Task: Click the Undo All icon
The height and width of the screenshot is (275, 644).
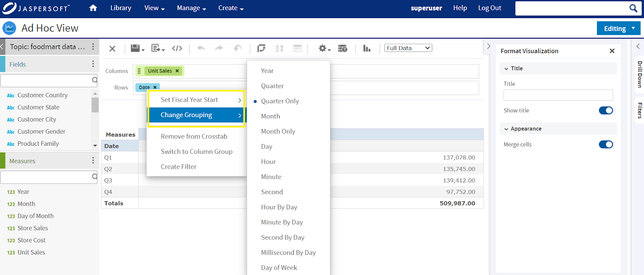Action: (237, 48)
